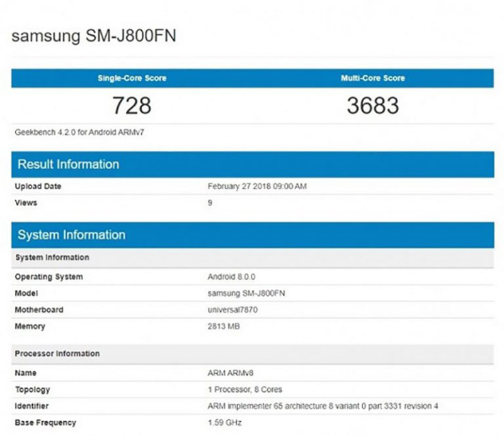Click the Android 8.0.0 value

pos(228,277)
